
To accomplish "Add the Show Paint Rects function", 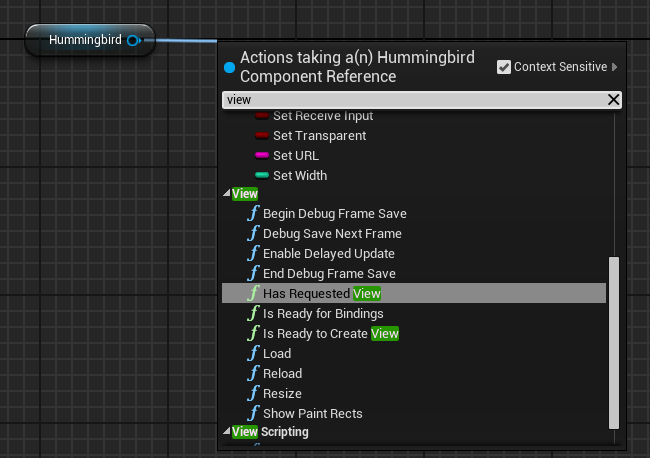I will [x=313, y=414].
